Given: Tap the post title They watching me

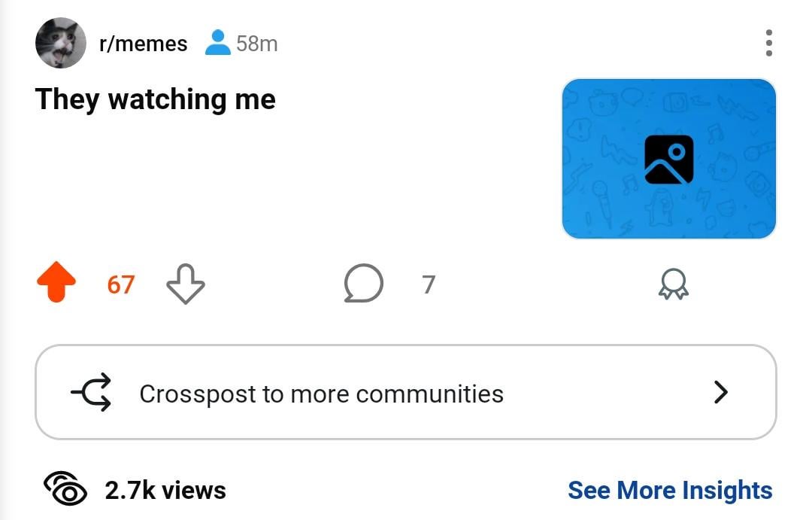Looking at the screenshot, I should coord(156,99).
